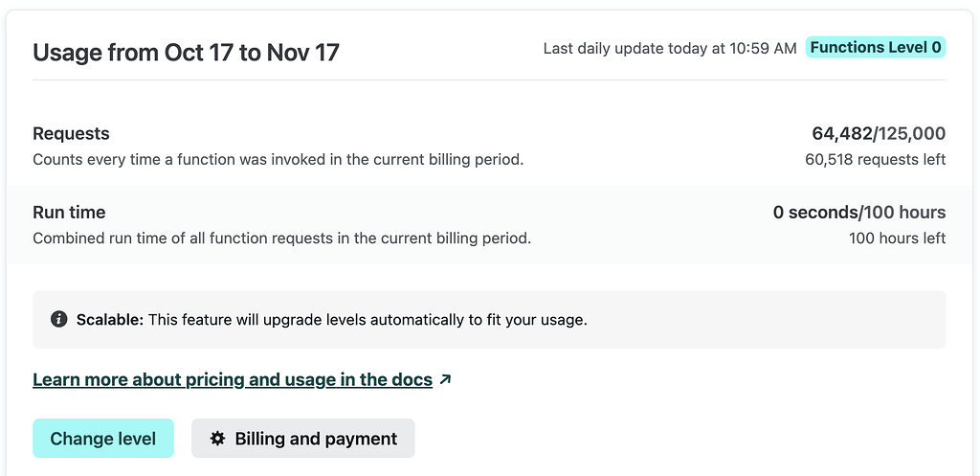This screenshot has width=980, height=476.
Task: Click the 60,518 requests left text
Action: pyautogui.click(x=875, y=159)
